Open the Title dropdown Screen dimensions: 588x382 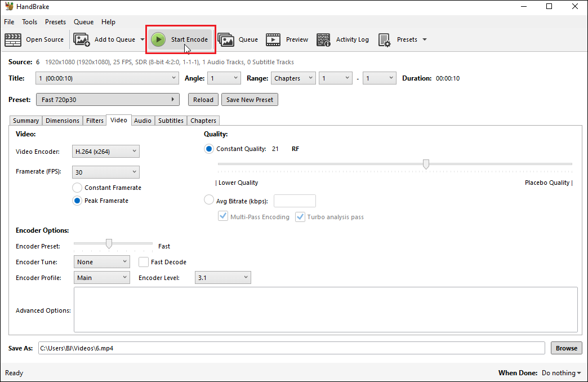107,78
